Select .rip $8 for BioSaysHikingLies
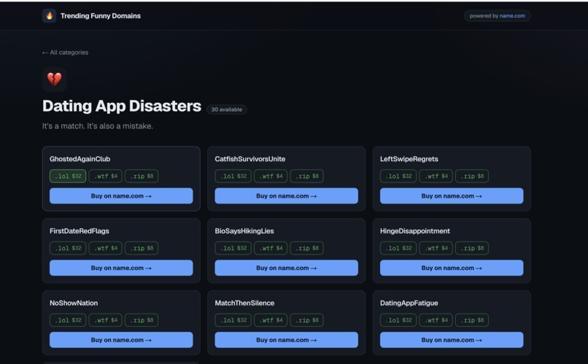 (x=306, y=248)
